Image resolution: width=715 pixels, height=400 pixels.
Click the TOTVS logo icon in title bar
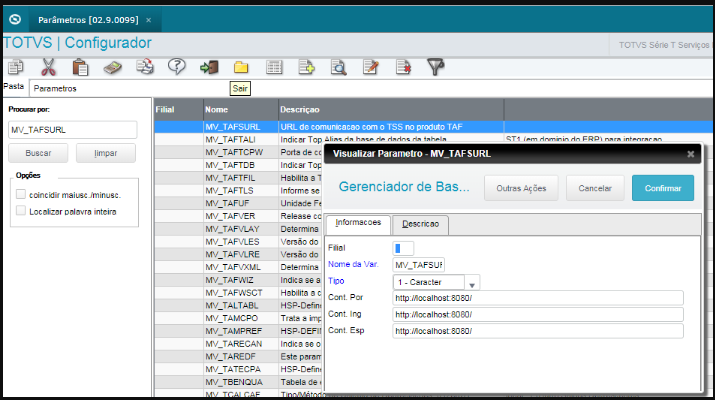click(x=15, y=19)
